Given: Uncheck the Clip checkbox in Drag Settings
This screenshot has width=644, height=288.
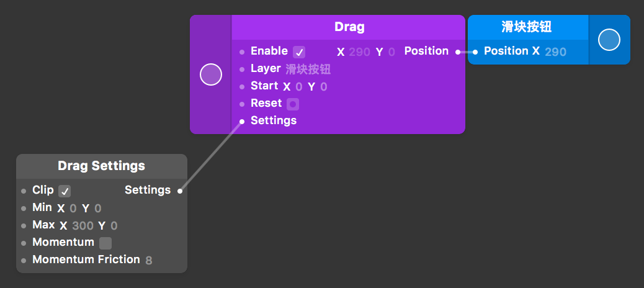Looking at the screenshot, I should point(65,191).
